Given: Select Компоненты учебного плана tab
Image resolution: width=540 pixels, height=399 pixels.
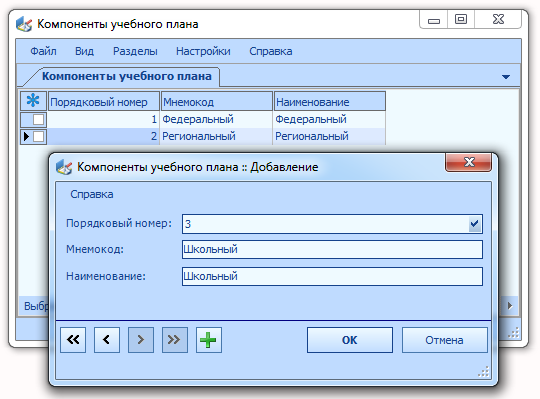Looking at the screenshot, I should pyautogui.click(x=127, y=76).
